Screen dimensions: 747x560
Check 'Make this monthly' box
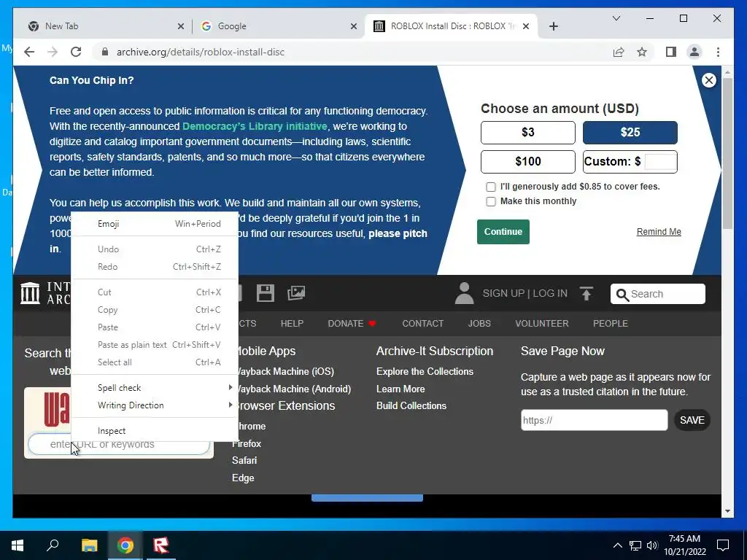[491, 201]
